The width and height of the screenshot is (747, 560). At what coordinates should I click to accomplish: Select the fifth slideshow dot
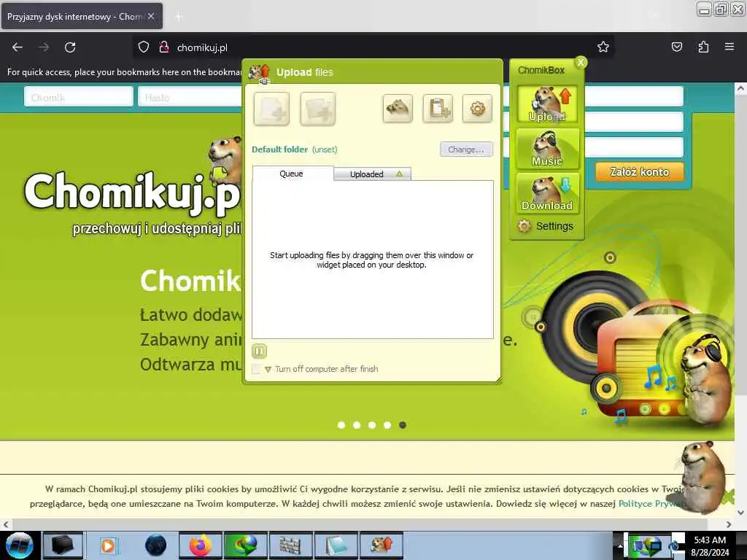point(403,425)
